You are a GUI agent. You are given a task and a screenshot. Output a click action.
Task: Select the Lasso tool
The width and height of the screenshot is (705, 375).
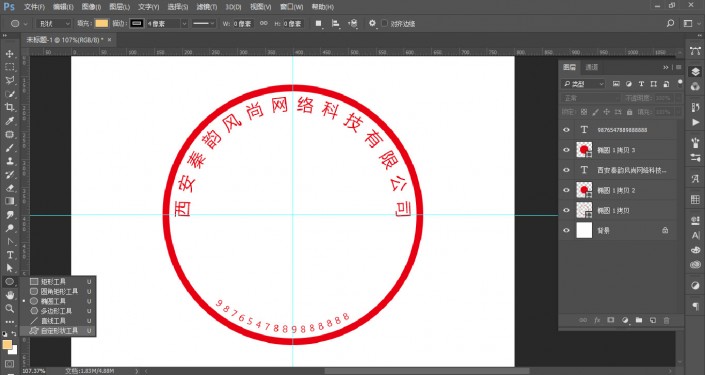[9, 81]
